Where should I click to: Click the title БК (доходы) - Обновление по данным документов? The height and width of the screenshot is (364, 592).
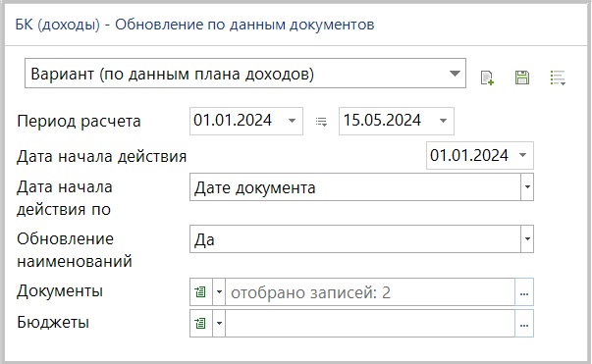[194, 25]
